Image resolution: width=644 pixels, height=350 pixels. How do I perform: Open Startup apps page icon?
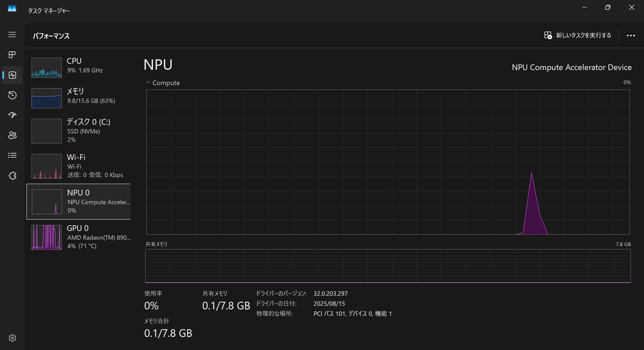tap(12, 115)
